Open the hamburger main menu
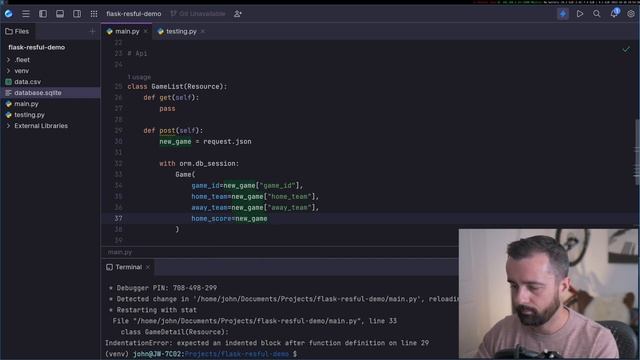 coord(26,14)
